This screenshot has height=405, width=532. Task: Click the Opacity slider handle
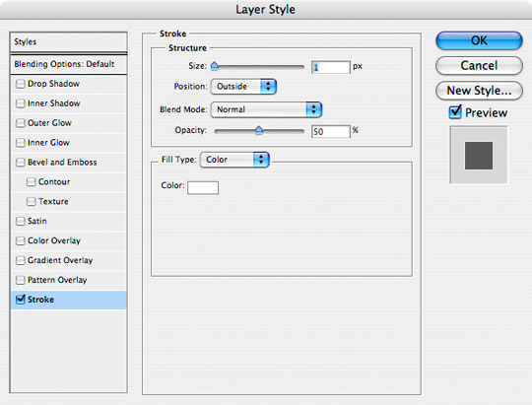[x=259, y=130]
